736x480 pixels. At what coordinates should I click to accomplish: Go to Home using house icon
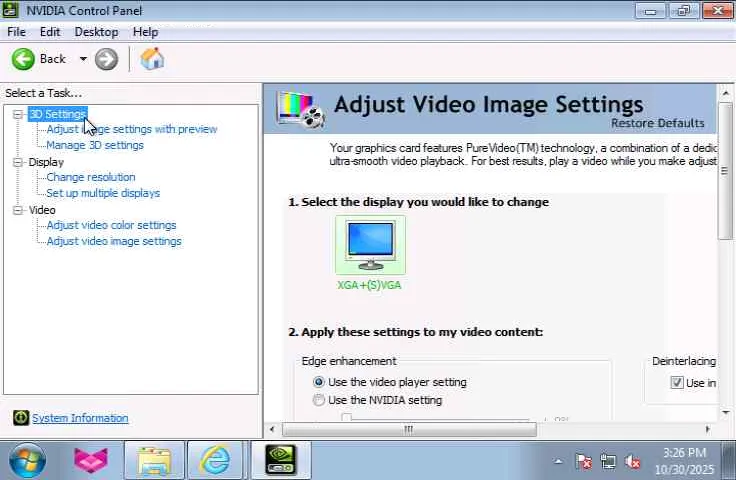pos(152,59)
